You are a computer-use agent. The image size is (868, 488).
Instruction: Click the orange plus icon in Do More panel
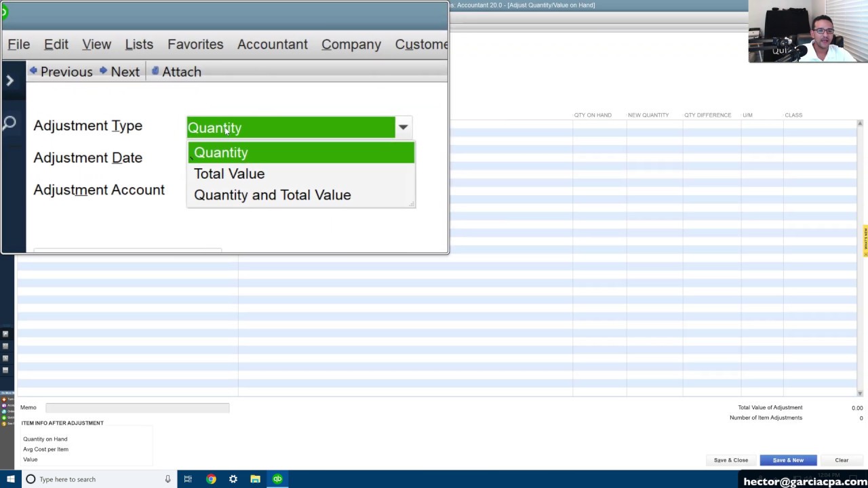5,399
